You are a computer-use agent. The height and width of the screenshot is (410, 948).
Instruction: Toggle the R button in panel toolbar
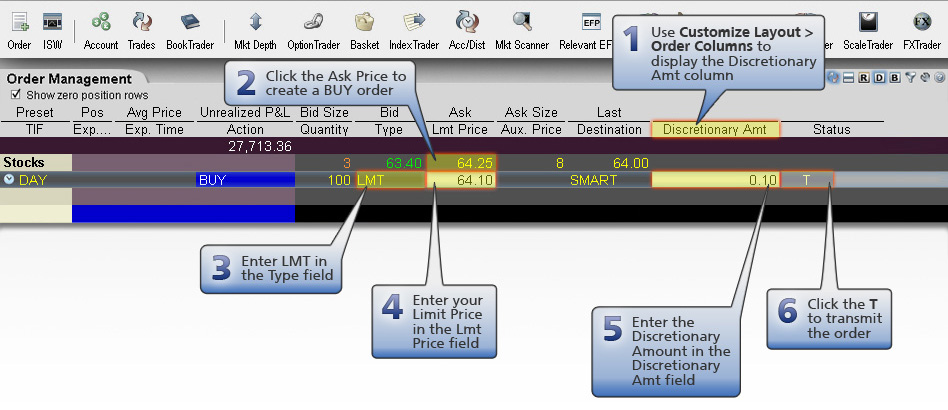[x=863, y=78]
